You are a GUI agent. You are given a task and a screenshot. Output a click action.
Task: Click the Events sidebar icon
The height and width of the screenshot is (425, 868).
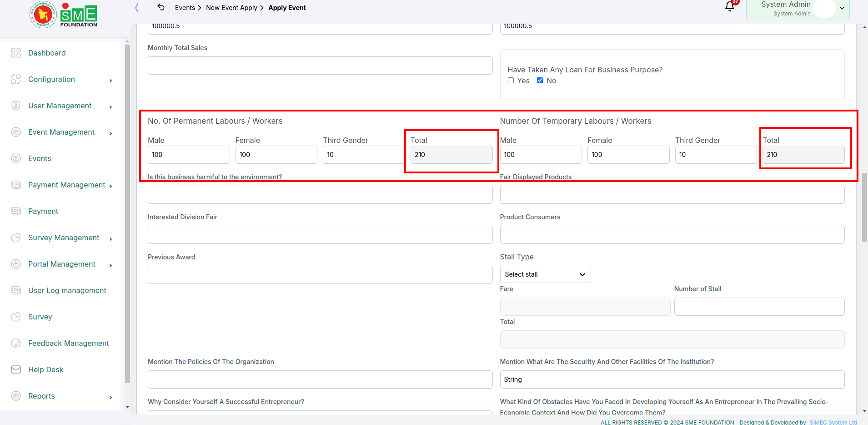pyautogui.click(x=16, y=158)
